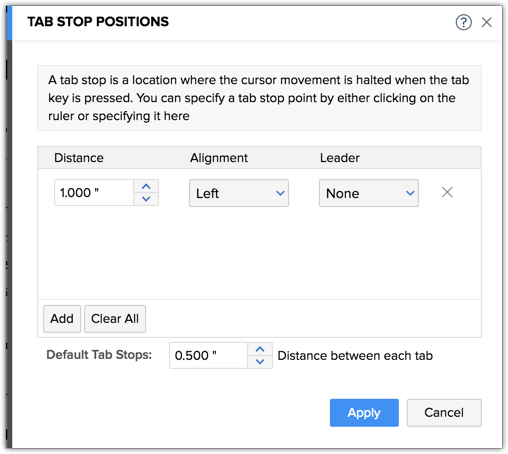
Task: Click the tab stop description paragraph
Action: tap(259, 98)
